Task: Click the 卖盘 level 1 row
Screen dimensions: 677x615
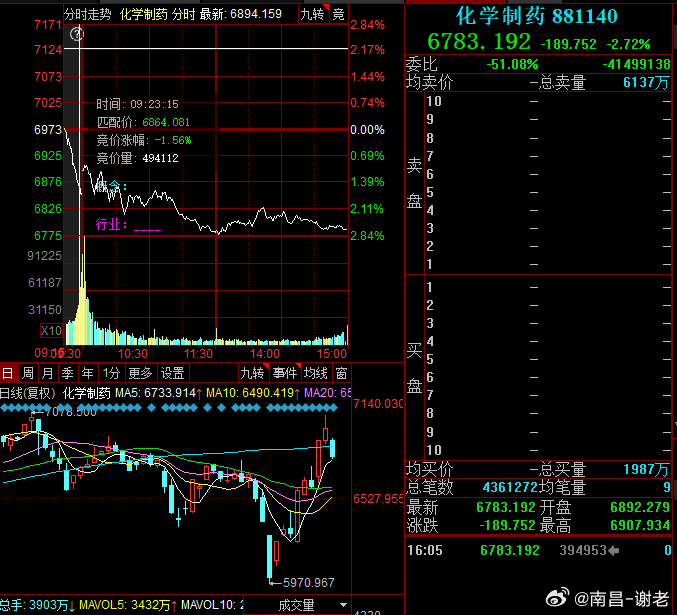Action: click(x=548, y=264)
